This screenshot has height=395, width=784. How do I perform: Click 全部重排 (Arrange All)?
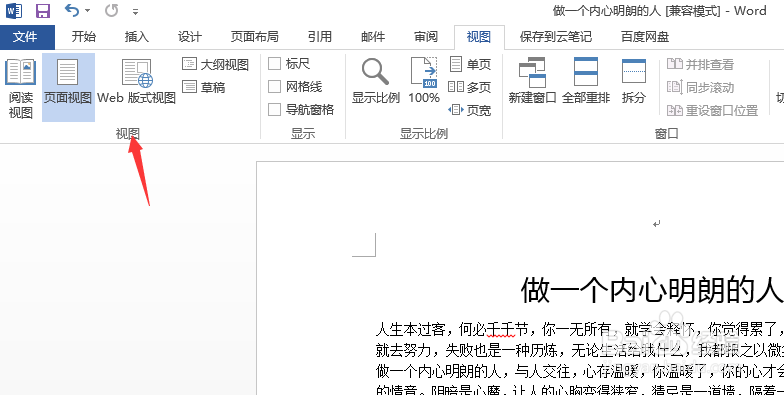coord(586,81)
